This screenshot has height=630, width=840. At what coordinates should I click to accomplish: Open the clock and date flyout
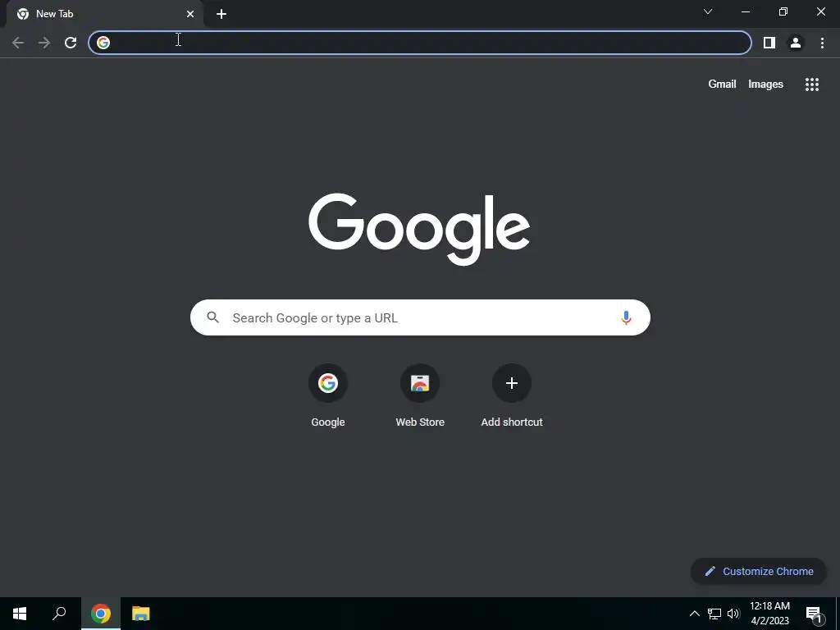click(769, 614)
